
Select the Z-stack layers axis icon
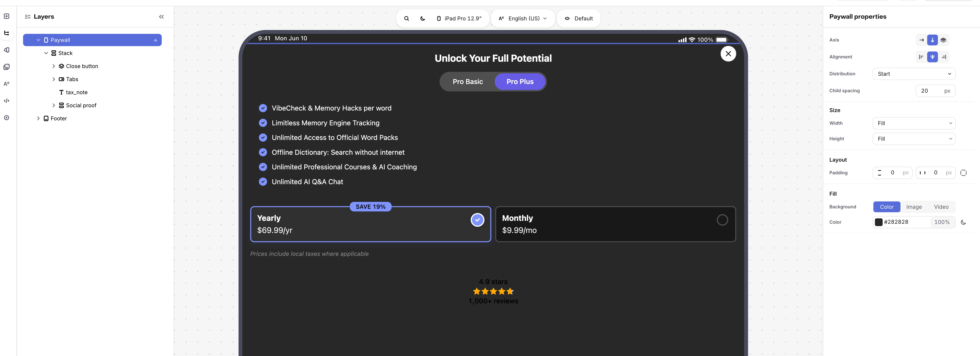943,40
